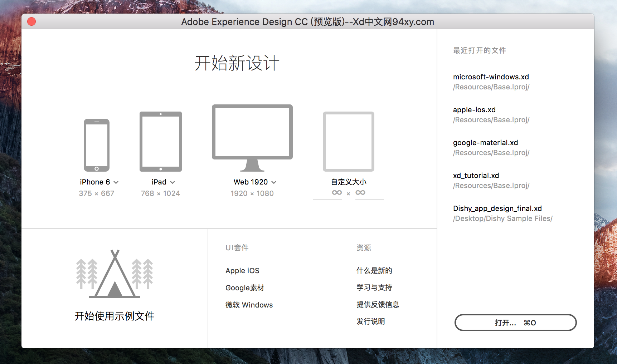617x364 pixels.
Task: Open Dishy_app_design_final.xd recent file
Action: pyautogui.click(x=497, y=208)
